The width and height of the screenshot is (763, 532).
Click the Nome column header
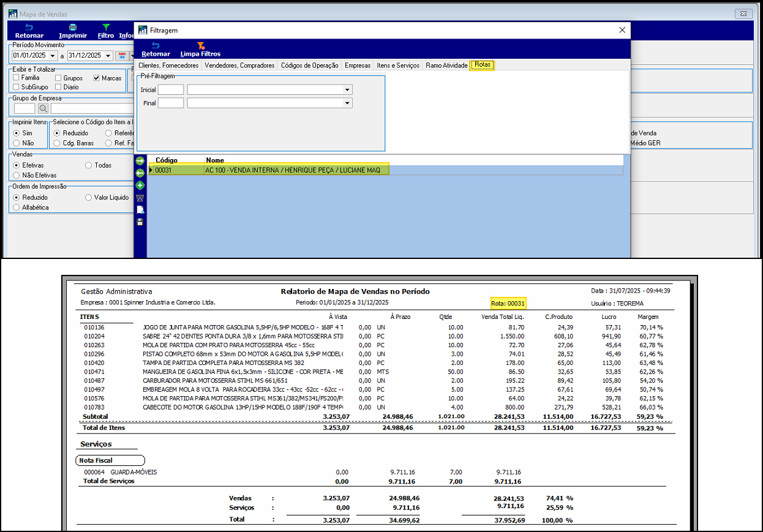click(215, 160)
